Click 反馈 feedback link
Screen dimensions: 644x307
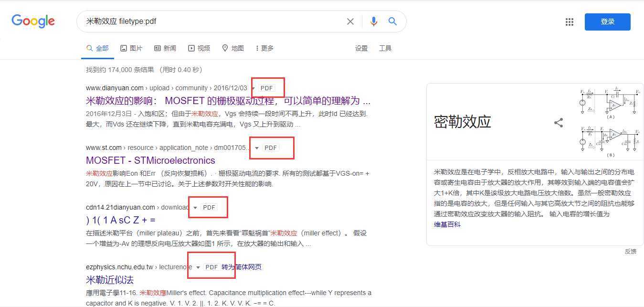(x=630, y=252)
